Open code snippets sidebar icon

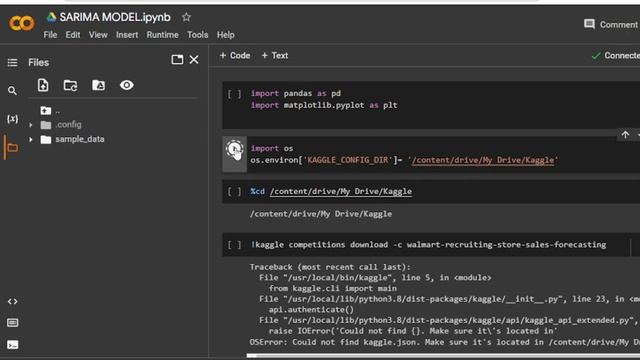point(12,302)
